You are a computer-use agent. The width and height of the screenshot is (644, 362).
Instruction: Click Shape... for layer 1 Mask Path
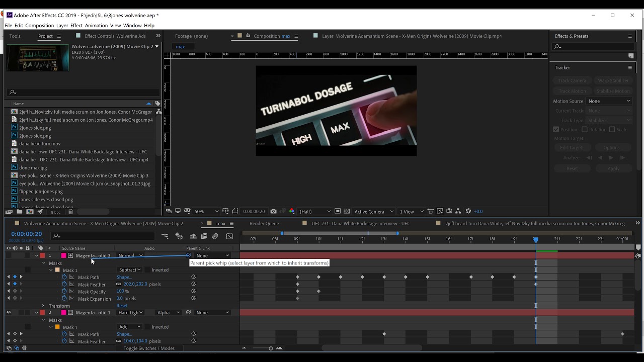[x=124, y=277]
